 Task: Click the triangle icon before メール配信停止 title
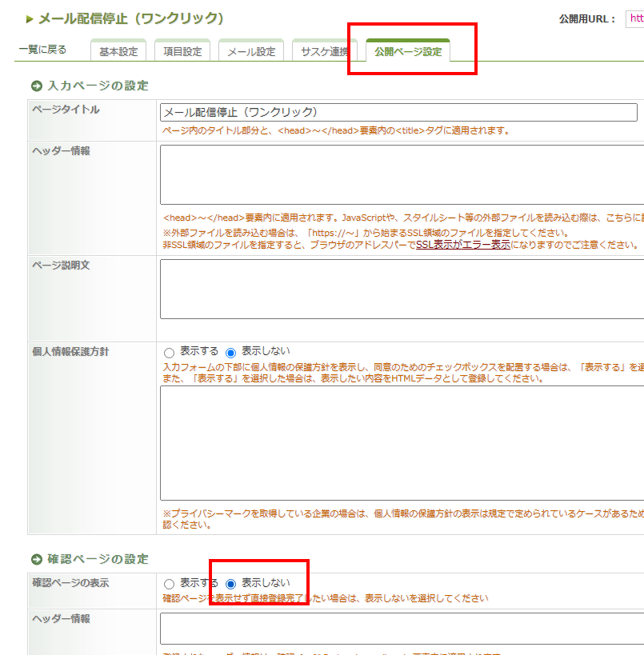(x=30, y=18)
